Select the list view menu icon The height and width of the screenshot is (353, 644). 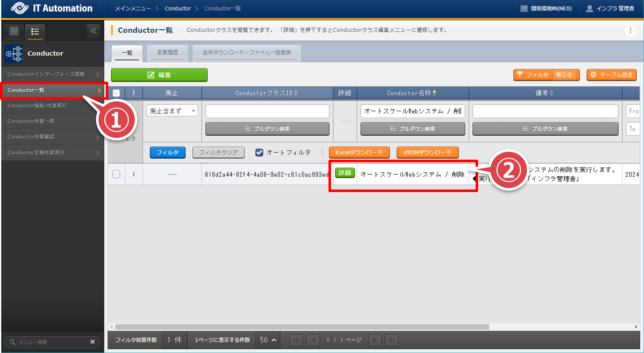(x=35, y=32)
